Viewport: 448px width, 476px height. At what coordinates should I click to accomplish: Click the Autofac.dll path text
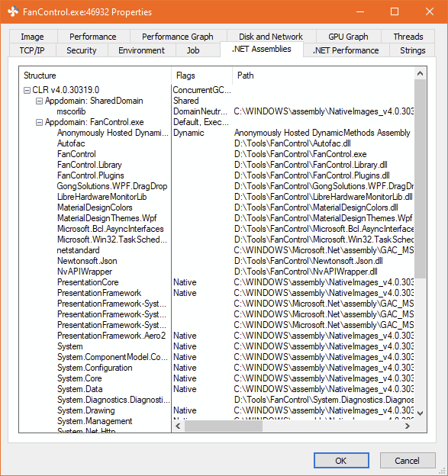click(x=292, y=143)
